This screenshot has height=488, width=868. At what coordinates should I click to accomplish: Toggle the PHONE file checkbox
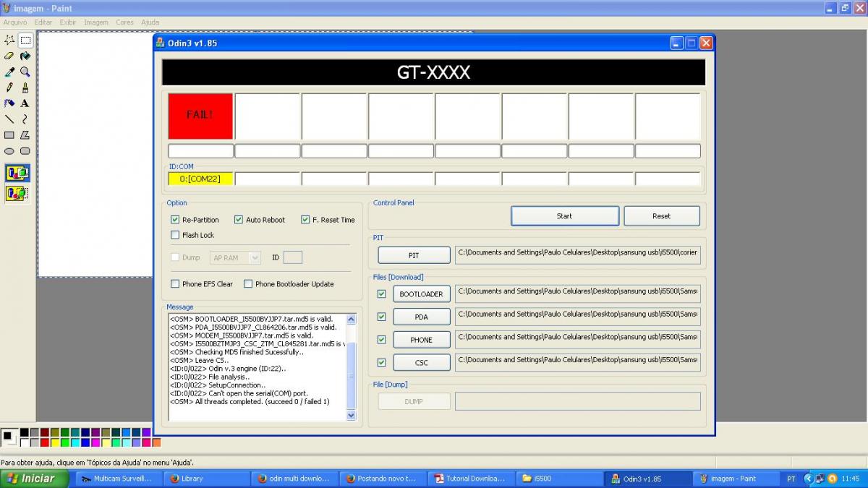pos(381,340)
